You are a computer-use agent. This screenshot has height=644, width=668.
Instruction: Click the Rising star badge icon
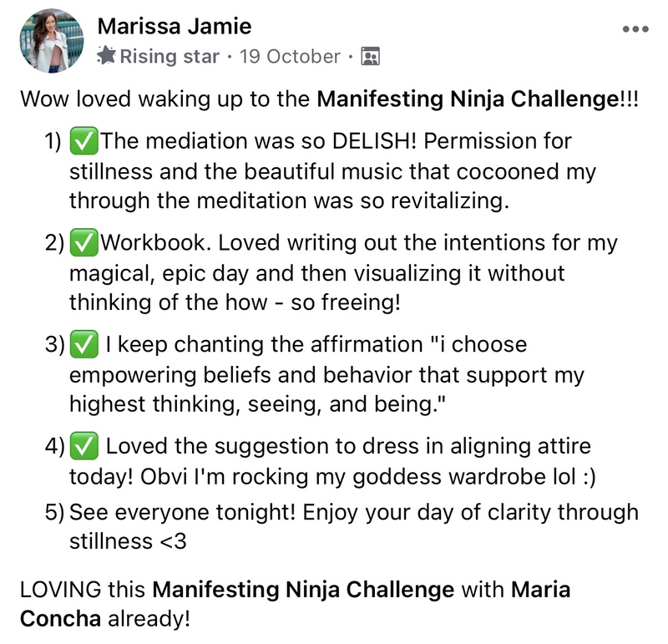(x=106, y=55)
